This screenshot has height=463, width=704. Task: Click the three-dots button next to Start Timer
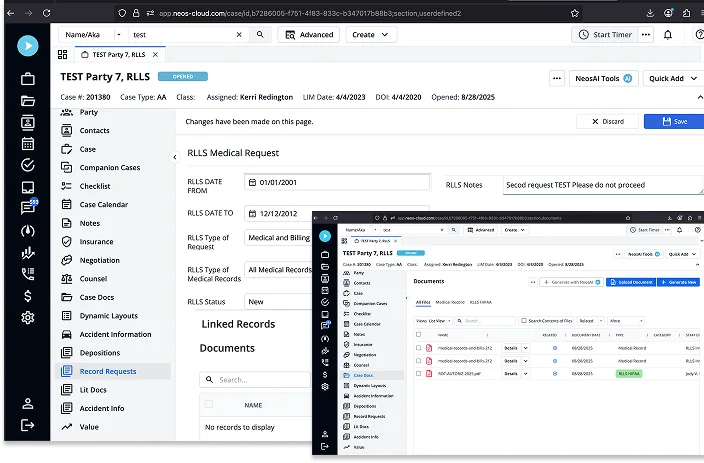pos(646,35)
